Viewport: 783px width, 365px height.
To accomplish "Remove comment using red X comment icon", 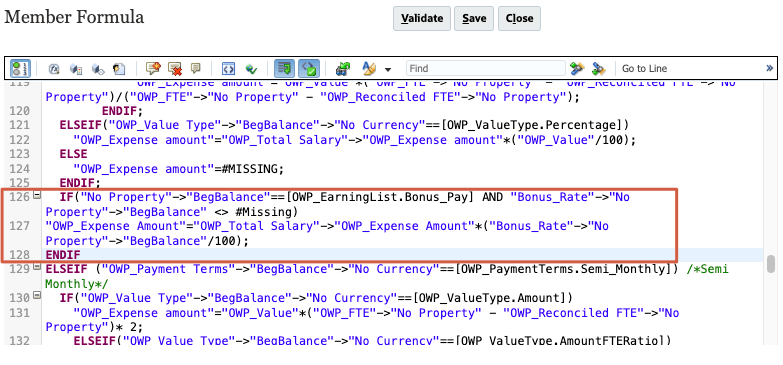I will (175, 68).
